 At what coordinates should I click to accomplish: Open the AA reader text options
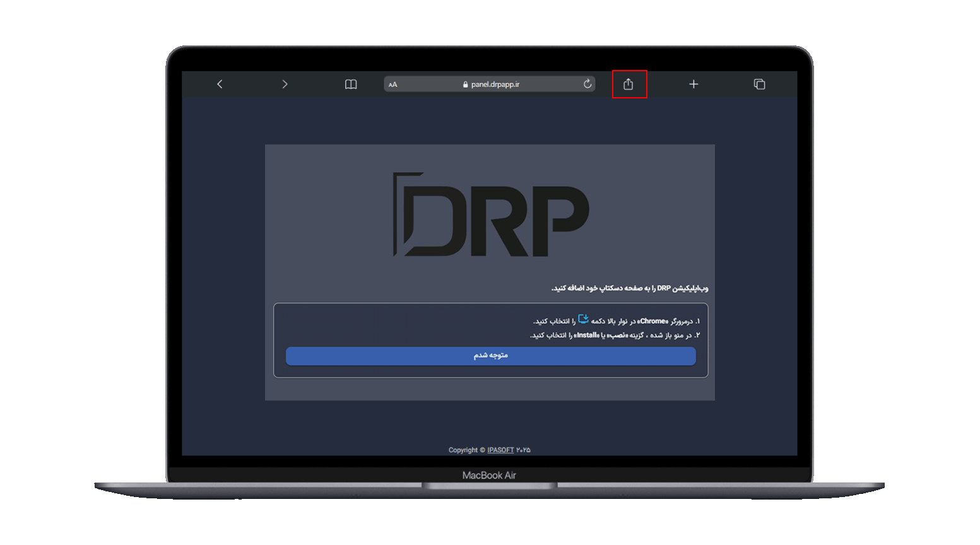tap(393, 85)
